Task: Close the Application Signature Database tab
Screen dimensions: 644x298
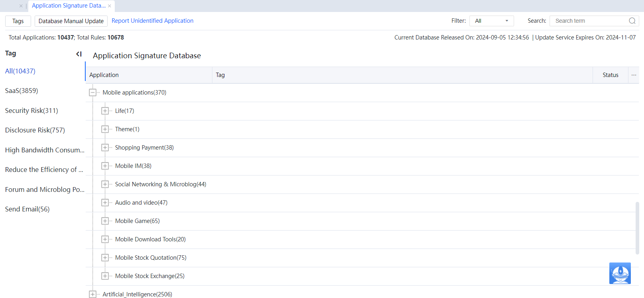Action: click(110, 6)
